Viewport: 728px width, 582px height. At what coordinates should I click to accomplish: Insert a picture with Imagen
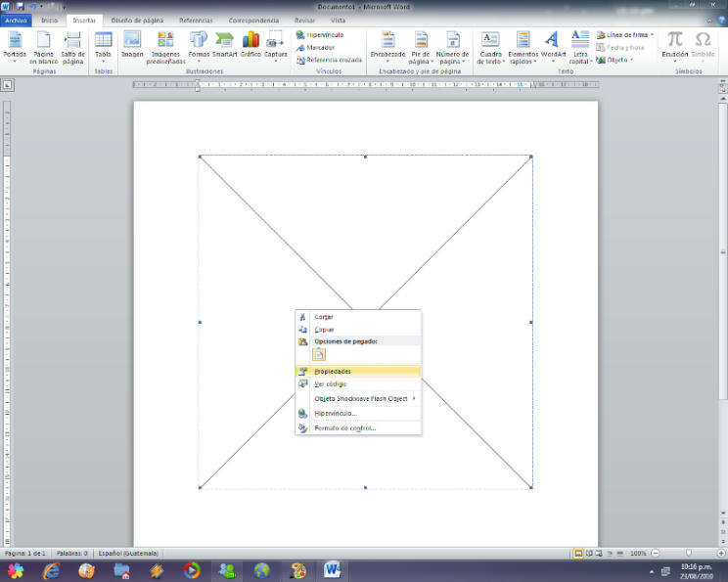point(132,46)
